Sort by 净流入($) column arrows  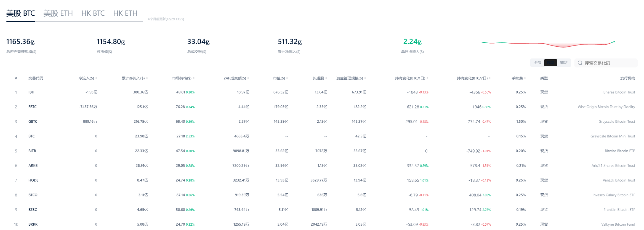click(x=96, y=78)
